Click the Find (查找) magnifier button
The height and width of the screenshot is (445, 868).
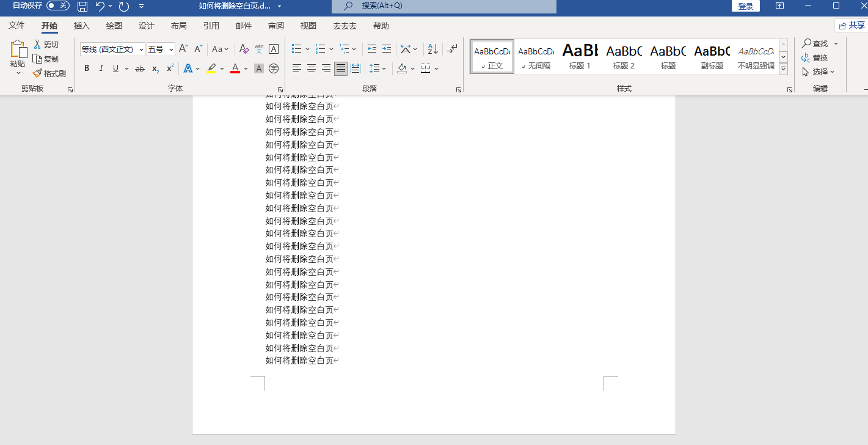pyautogui.click(x=815, y=43)
